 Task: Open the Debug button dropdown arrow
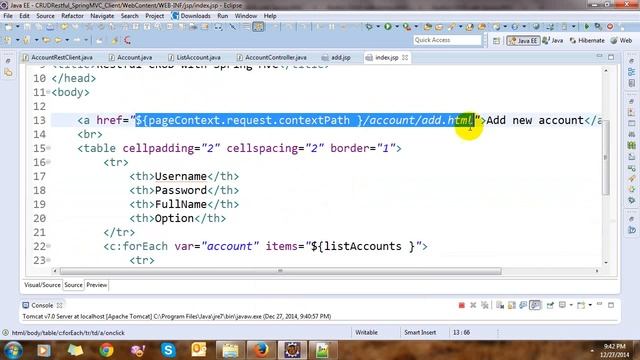coord(378,27)
